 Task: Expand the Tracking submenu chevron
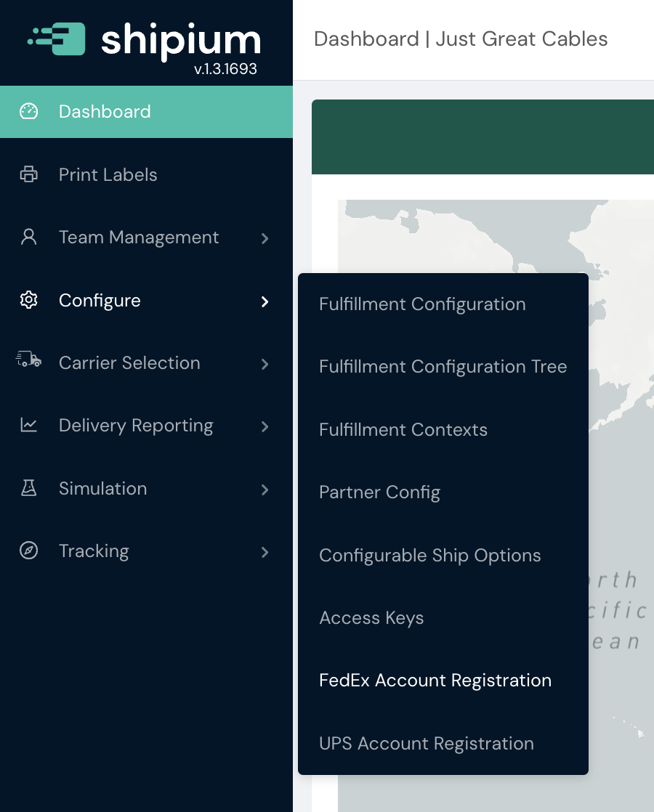point(265,553)
